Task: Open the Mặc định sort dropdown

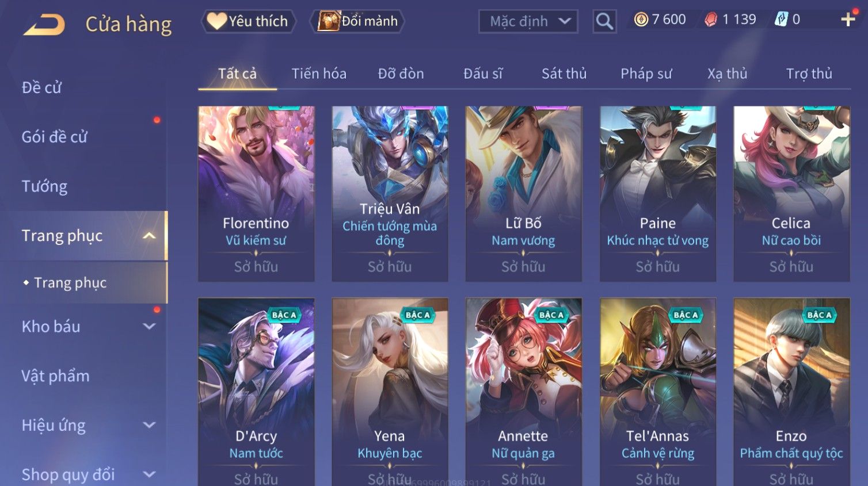Action: pos(528,21)
